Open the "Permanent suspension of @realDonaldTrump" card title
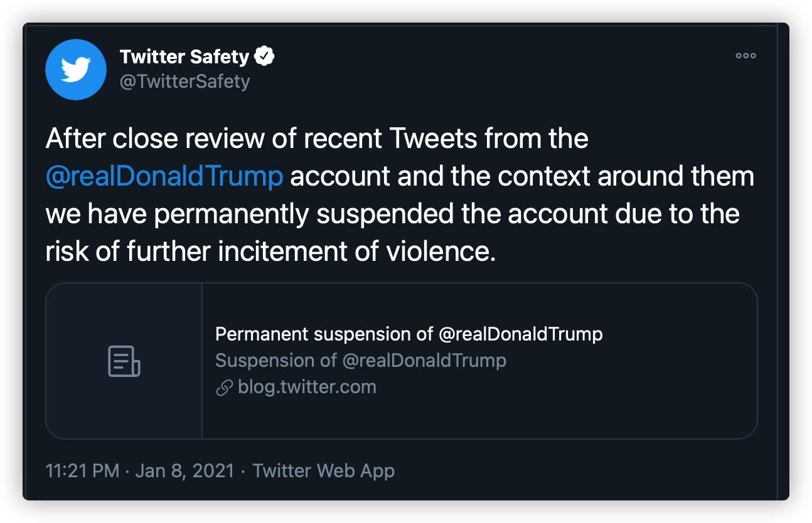Image resolution: width=812 pixels, height=523 pixels. 409,334
